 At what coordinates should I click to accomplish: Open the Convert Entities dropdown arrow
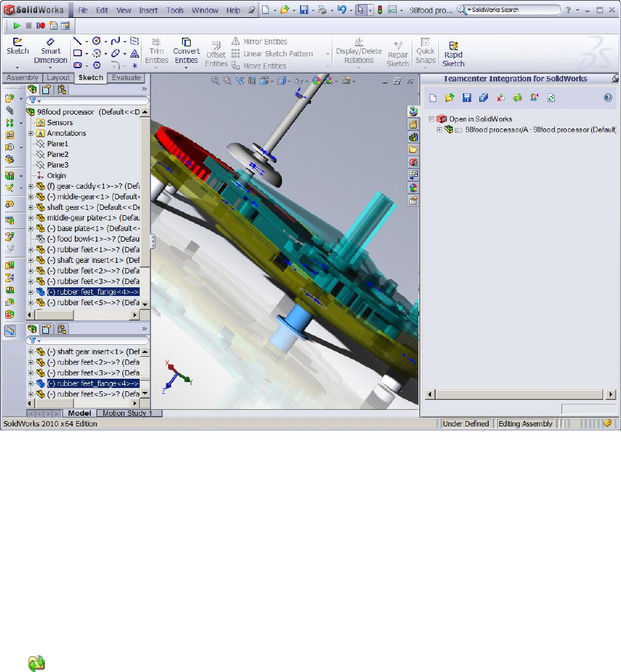[186, 68]
